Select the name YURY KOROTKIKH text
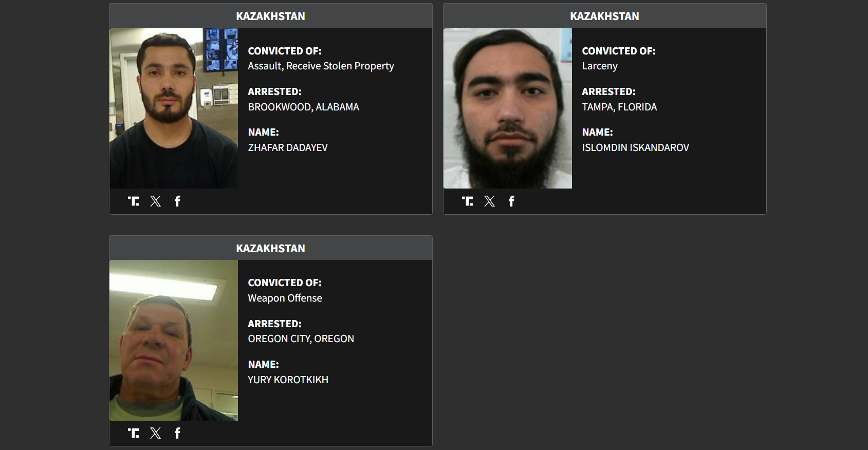 coord(288,380)
